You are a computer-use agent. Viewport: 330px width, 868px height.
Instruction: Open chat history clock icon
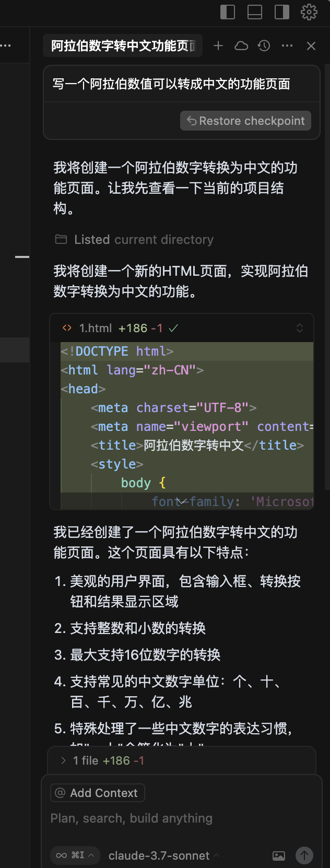[x=264, y=46]
